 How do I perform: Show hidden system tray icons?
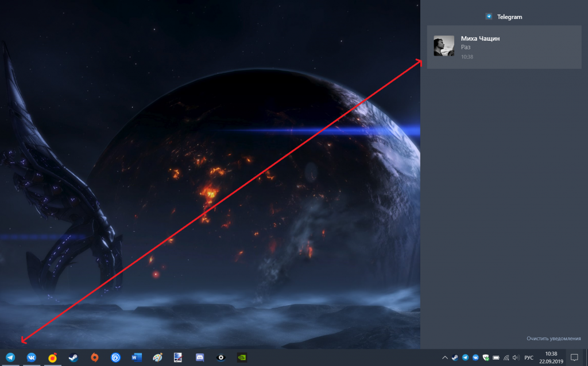click(445, 358)
